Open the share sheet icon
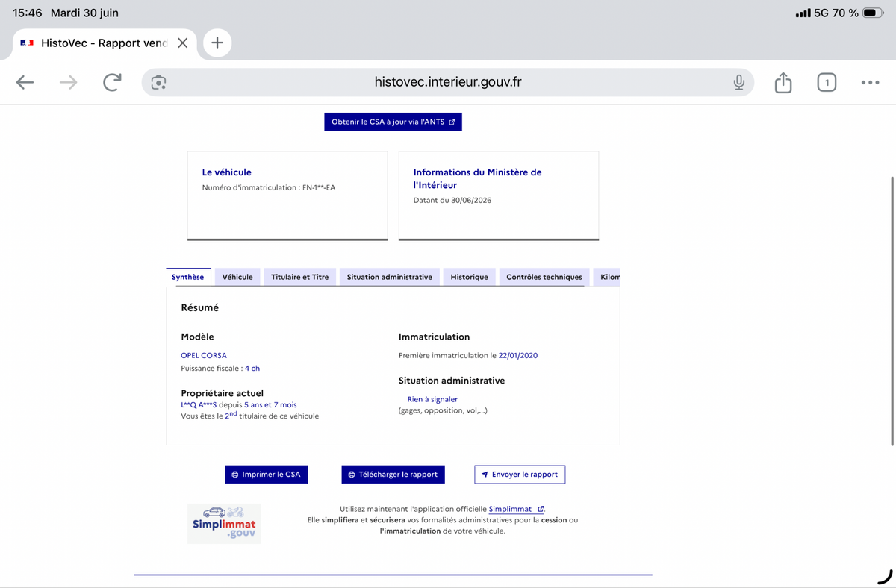The height and width of the screenshot is (588, 896). click(x=783, y=82)
